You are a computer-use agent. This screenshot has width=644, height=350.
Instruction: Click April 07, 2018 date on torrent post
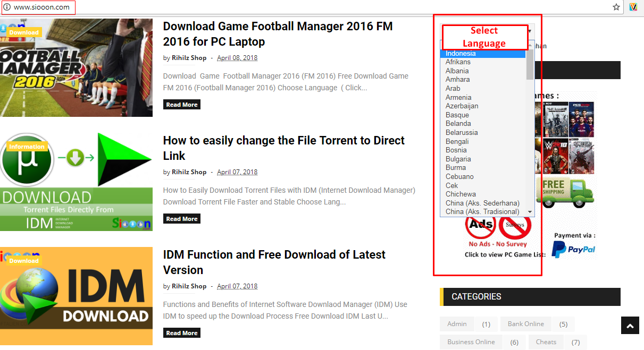tap(237, 172)
